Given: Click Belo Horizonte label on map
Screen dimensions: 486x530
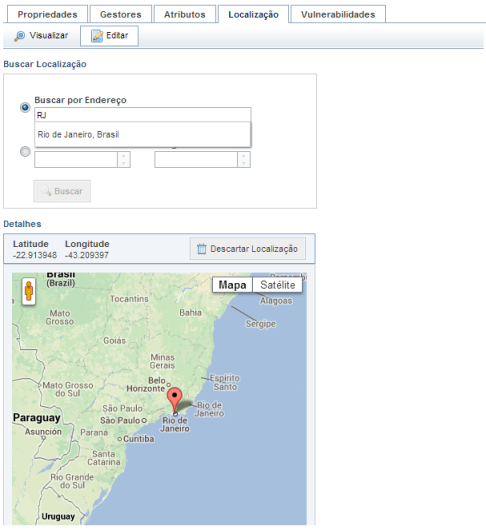Looking at the screenshot, I should point(147,385).
